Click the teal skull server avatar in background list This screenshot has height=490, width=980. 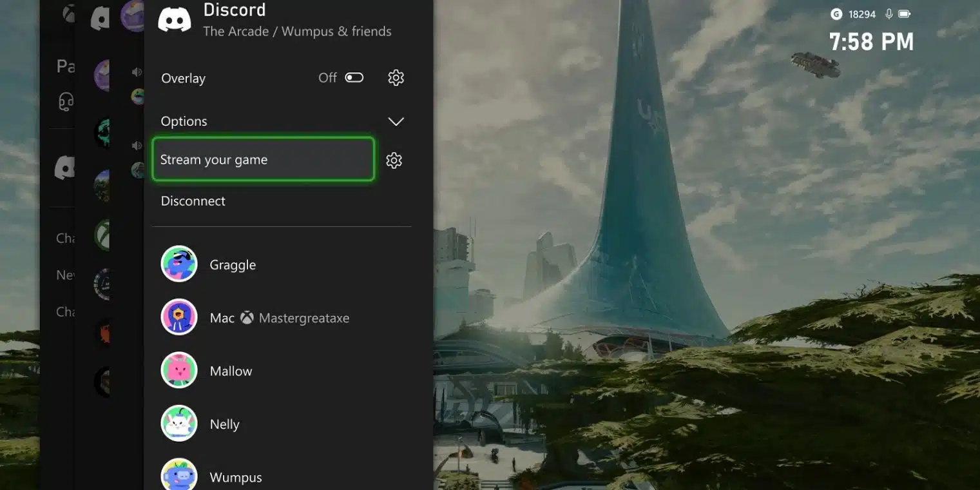coord(102,133)
